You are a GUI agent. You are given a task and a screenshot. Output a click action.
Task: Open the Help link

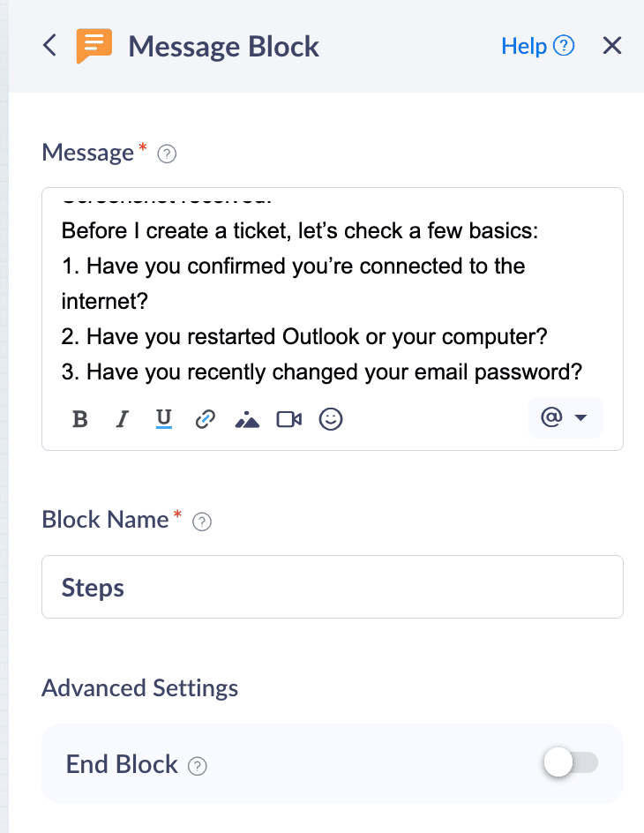524,46
